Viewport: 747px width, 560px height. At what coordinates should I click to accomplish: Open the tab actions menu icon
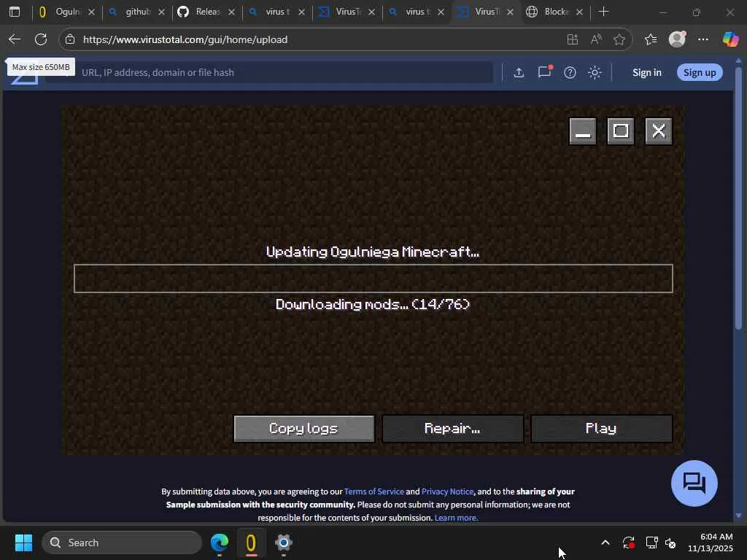15,12
